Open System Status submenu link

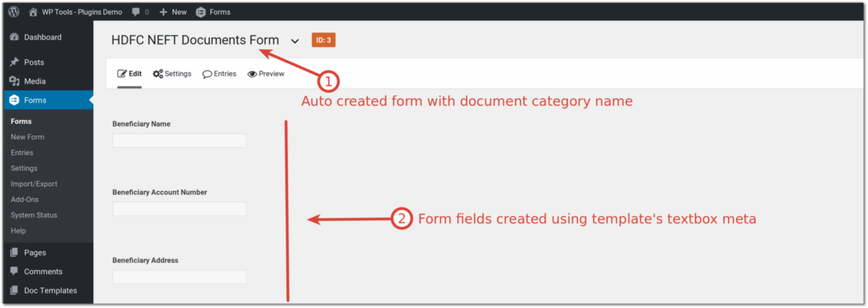point(34,215)
